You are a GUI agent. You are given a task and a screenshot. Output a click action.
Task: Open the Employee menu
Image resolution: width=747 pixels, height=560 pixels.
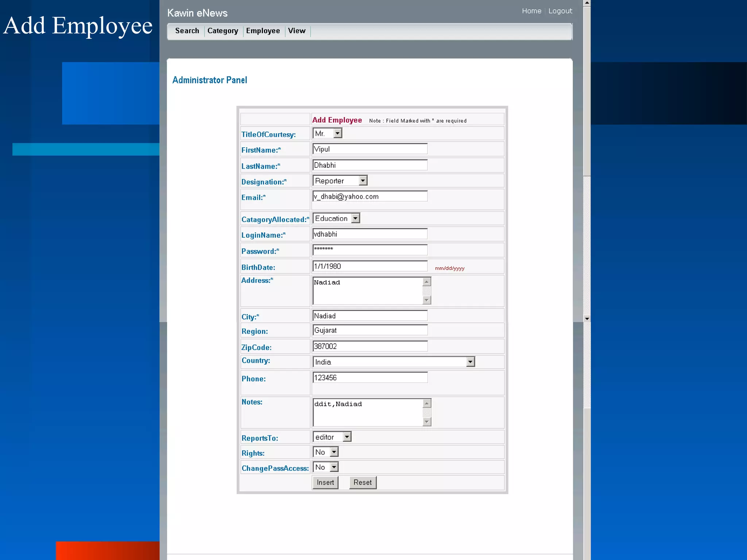pos(263,31)
